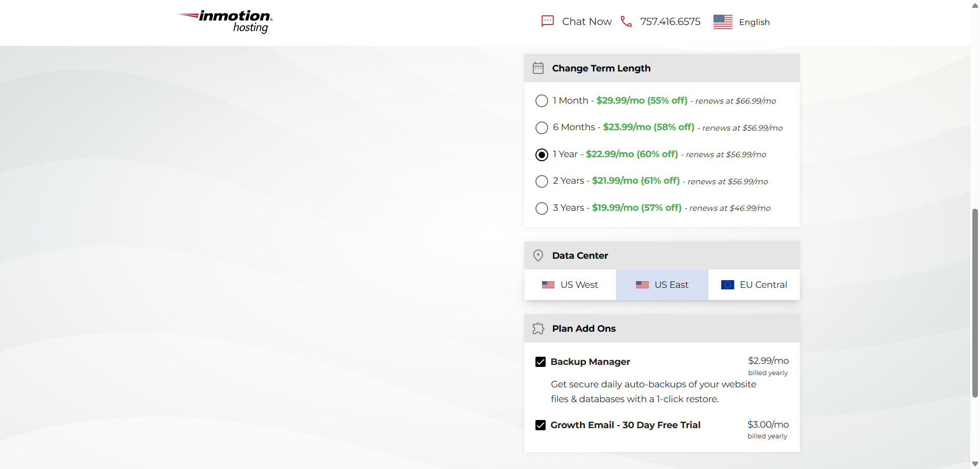Click Growth Email - 30 Day Free Trial label

pyautogui.click(x=625, y=425)
